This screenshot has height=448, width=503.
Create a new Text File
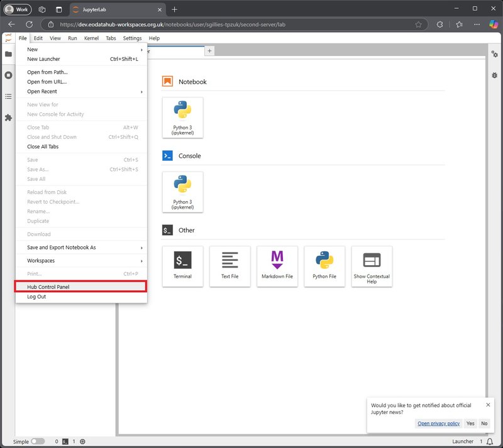point(230,266)
